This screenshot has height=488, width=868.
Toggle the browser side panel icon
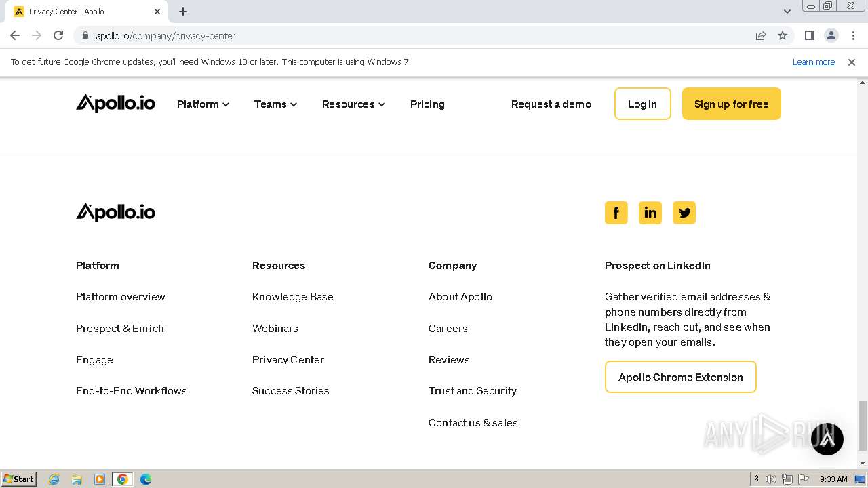[x=809, y=35]
